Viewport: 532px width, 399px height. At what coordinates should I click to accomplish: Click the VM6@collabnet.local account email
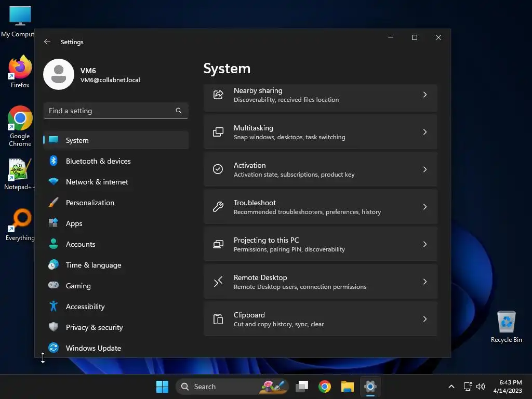click(x=110, y=80)
